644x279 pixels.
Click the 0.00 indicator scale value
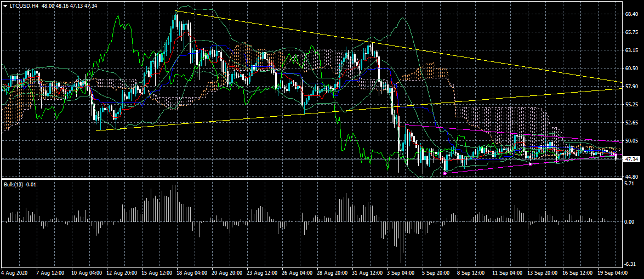[x=629, y=222]
